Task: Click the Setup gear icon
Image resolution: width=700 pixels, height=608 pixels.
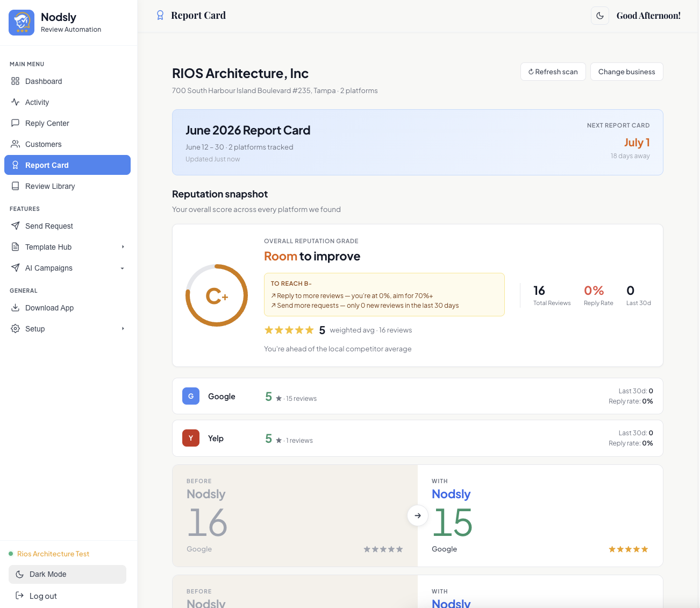Action: (15, 329)
